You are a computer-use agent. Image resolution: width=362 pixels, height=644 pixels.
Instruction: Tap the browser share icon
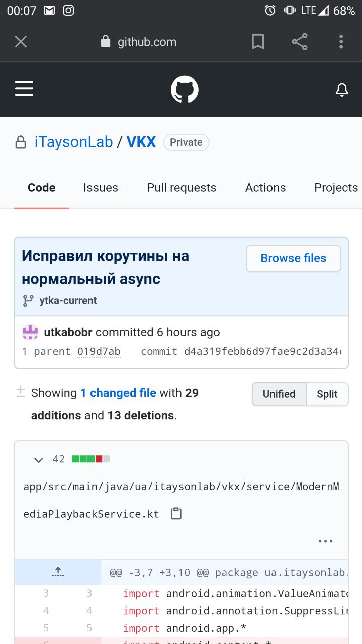point(300,42)
